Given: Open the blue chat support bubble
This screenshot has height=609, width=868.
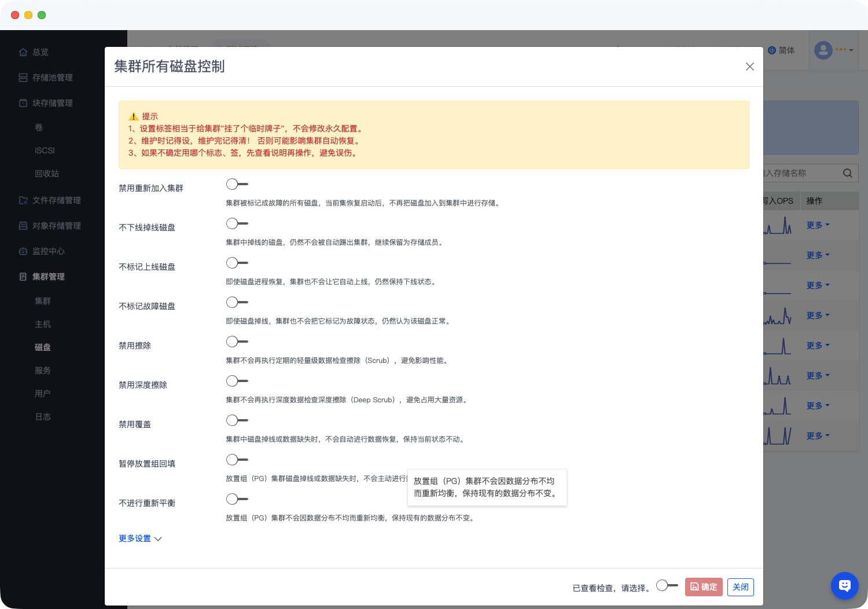Looking at the screenshot, I should click(x=844, y=586).
